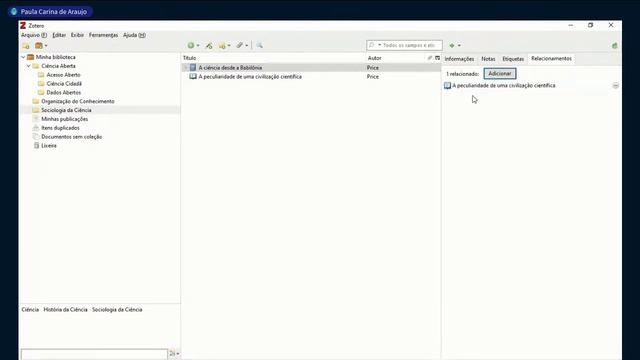Click Paula Carina de Araujo name badge
This screenshot has width=640, height=360.
tap(50, 12)
